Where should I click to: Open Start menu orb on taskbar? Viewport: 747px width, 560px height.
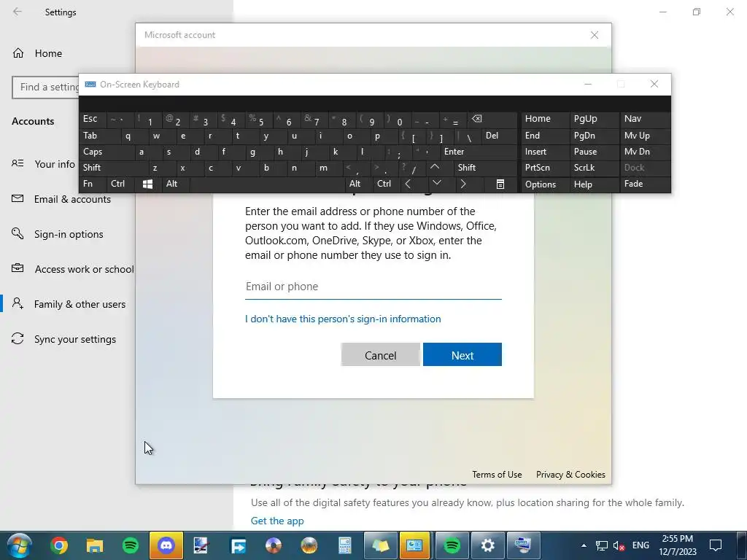(20, 545)
